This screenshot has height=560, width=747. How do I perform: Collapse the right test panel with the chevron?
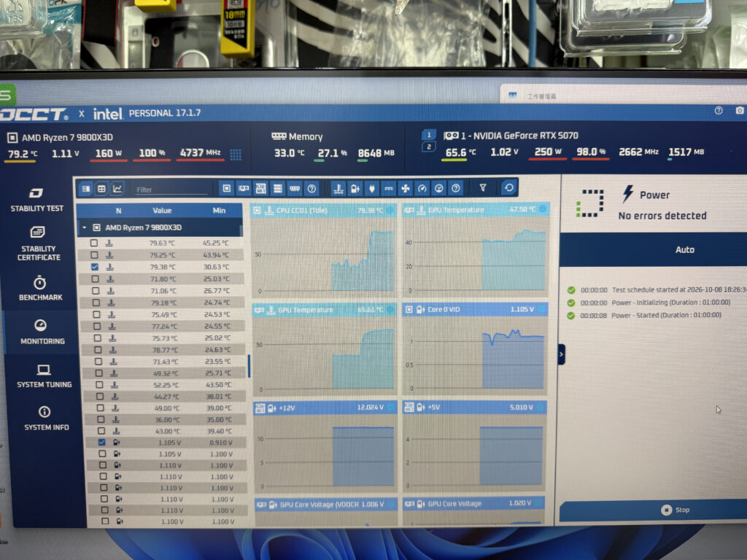click(x=561, y=354)
